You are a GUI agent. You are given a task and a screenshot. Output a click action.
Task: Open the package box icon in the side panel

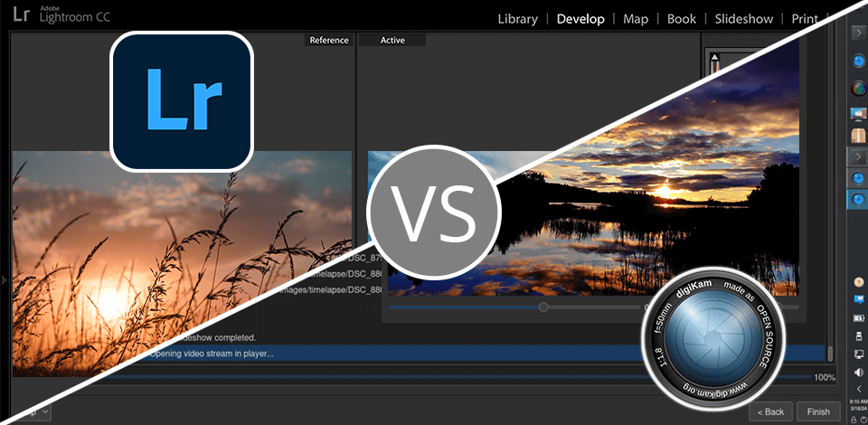pos(857,136)
